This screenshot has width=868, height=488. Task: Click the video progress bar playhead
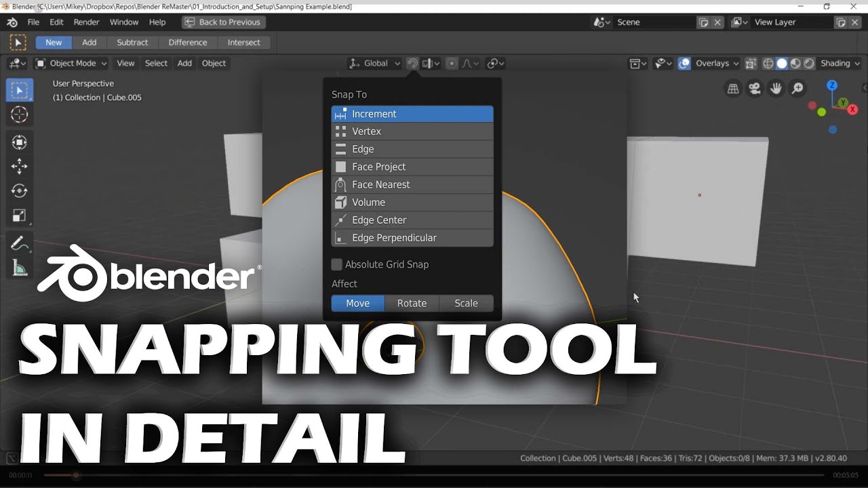pyautogui.click(x=76, y=476)
